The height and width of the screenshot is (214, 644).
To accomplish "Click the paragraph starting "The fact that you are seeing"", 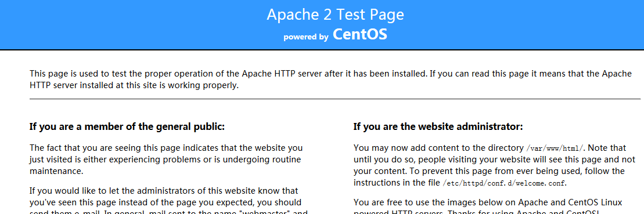I will [x=166, y=159].
